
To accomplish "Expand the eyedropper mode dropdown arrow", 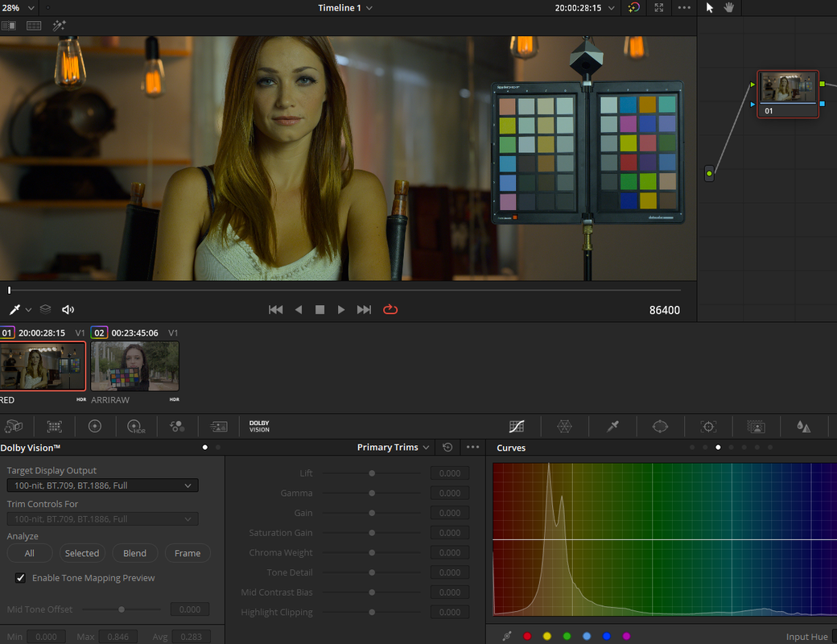I will click(29, 310).
